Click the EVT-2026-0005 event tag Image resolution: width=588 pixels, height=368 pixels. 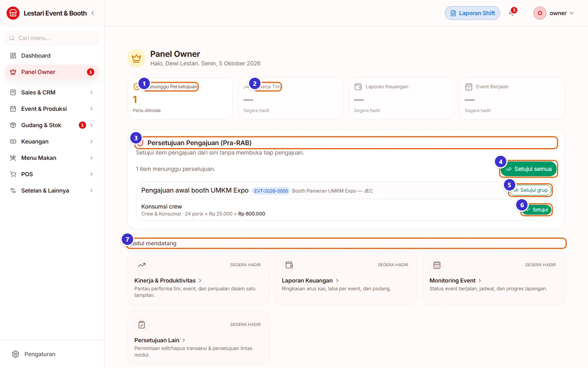coord(271,191)
